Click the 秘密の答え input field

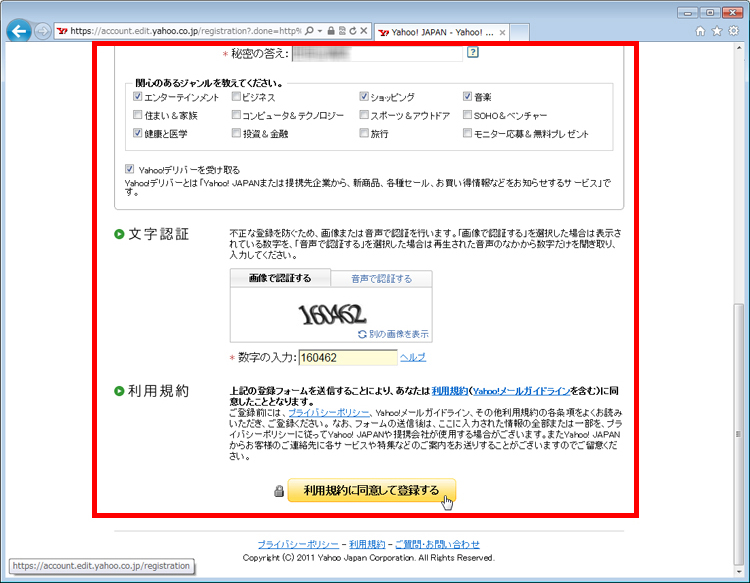tap(377, 54)
